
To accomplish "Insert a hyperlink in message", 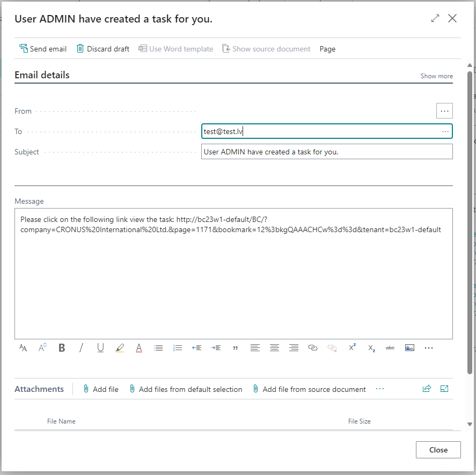I will [313, 348].
